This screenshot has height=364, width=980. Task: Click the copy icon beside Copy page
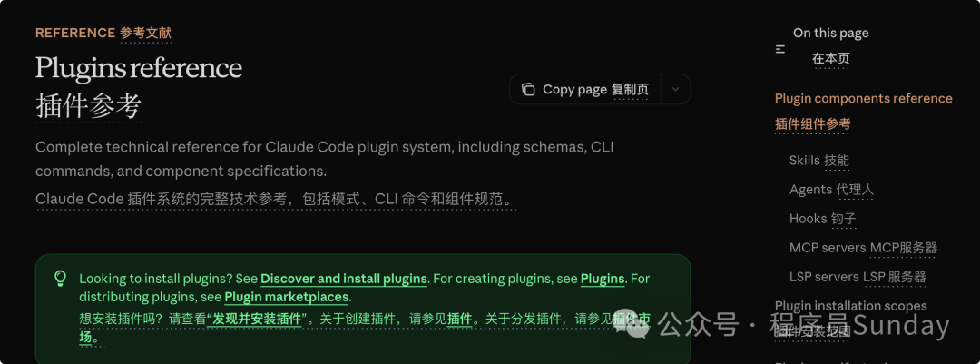coord(528,90)
